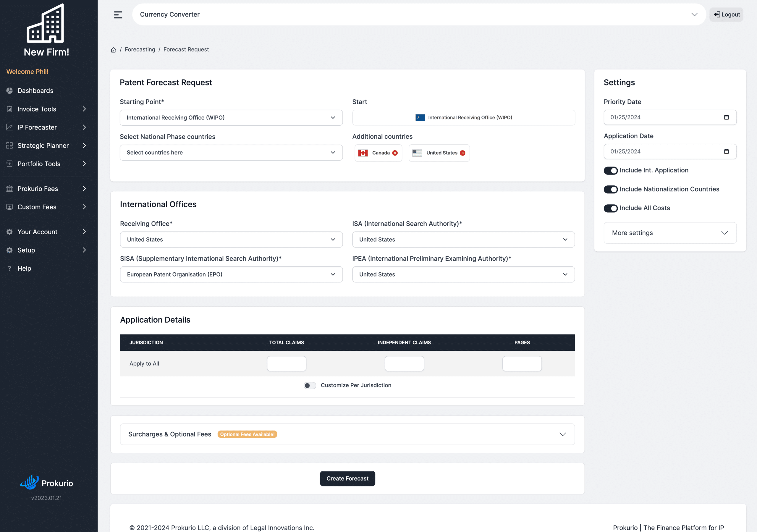The width and height of the screenshot is (757, 532).
Task: Toggle Include Int. Application switch
Action: (611, 171)
